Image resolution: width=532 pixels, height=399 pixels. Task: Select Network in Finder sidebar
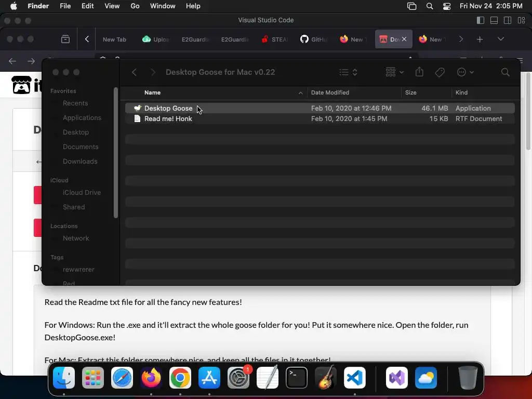tap(76, 238)
